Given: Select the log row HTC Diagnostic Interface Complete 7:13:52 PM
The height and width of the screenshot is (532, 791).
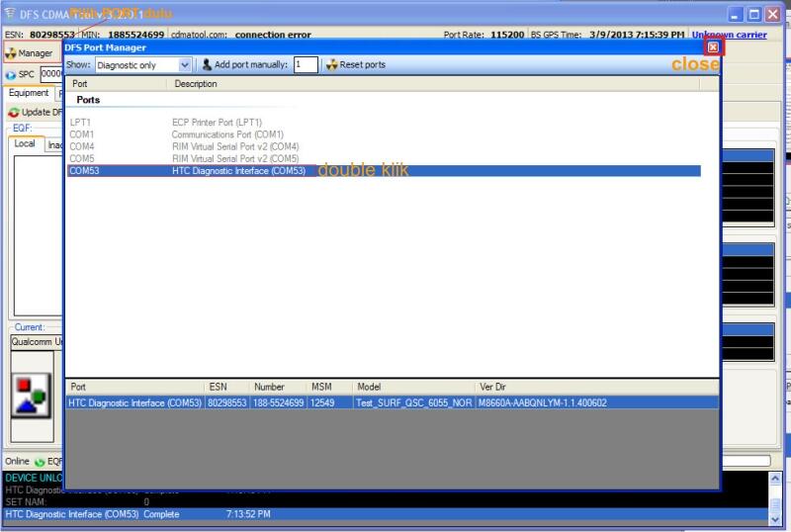Looking at the screenshot, I should 386,514.
